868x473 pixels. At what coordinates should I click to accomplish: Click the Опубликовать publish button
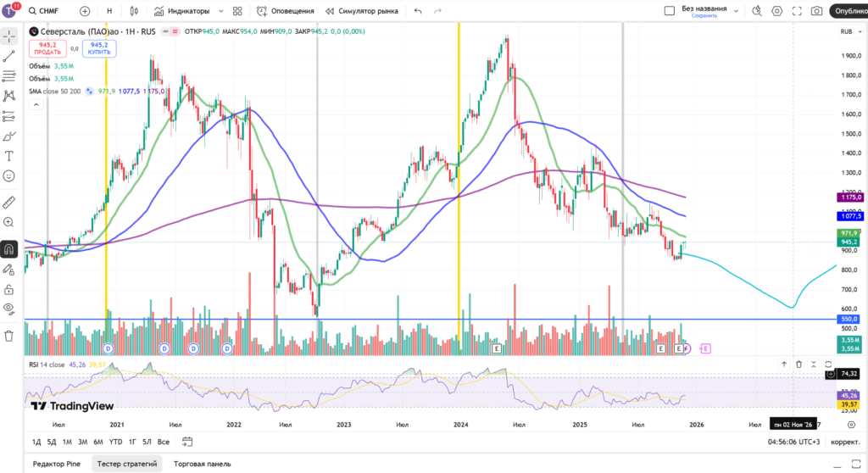point(849,11)
